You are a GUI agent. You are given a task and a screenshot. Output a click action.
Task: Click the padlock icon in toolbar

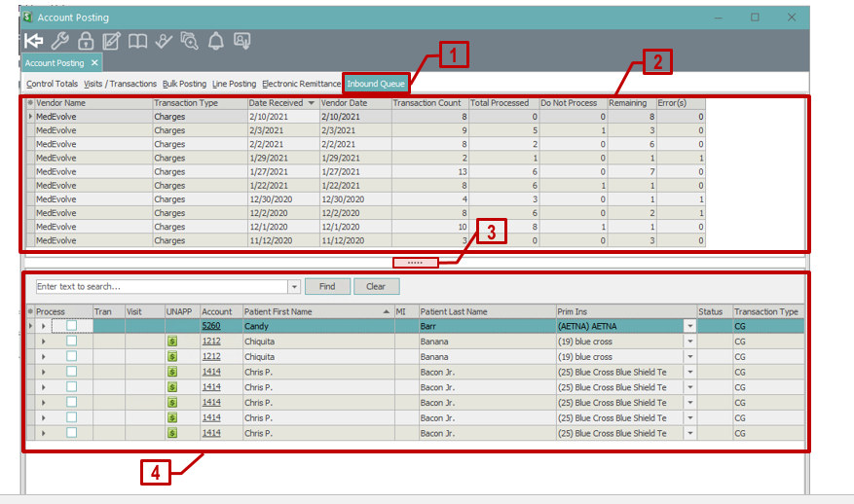click(x=86, y=40)
